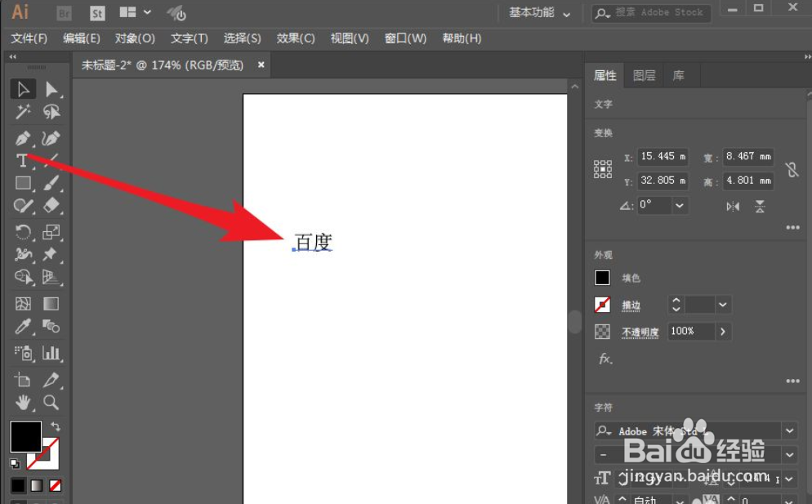Select the Type (T) tool
This screenshot has width=812, height=504.
(x=22, y=161)
